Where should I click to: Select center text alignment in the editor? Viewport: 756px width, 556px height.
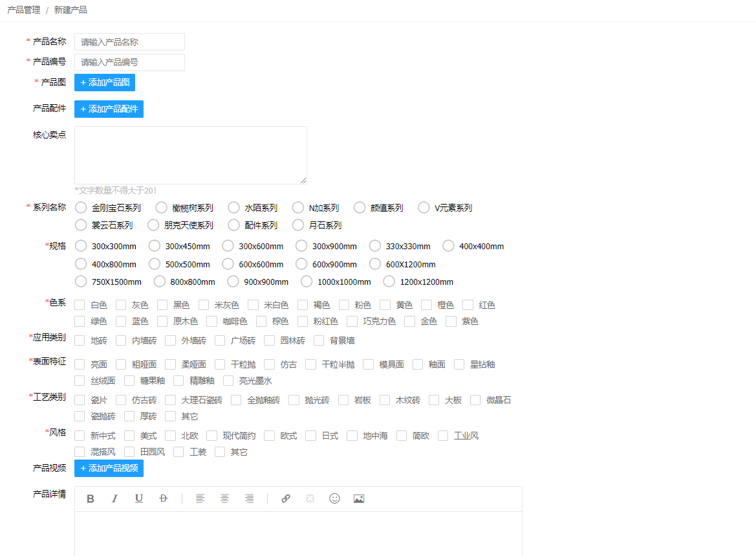[224, 498]
